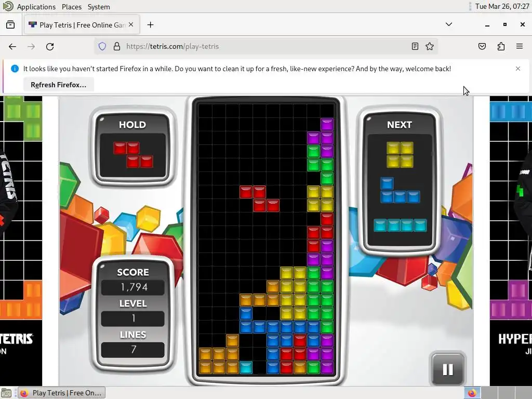
Task: Open the Pocket save icon
Action: (x=482, y=46)
